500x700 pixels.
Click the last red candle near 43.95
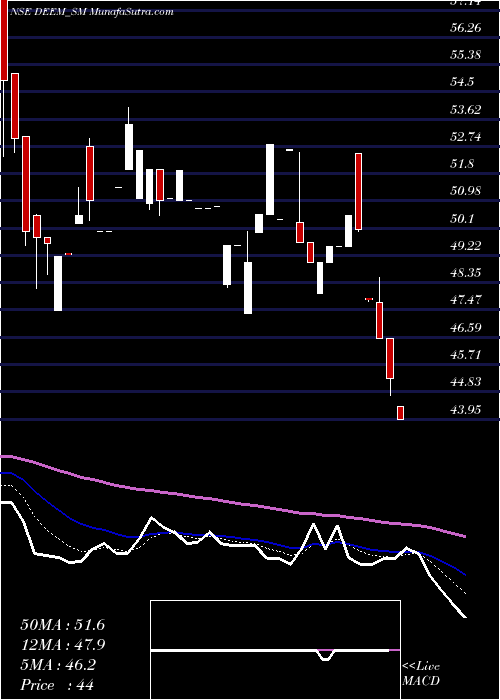(400, 413)
